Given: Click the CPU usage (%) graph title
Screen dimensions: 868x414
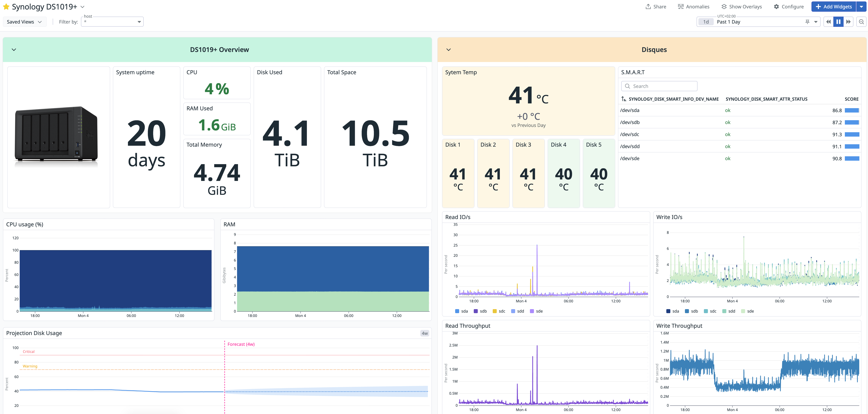Looking at the screenshot, I should [x=25, y=225].
